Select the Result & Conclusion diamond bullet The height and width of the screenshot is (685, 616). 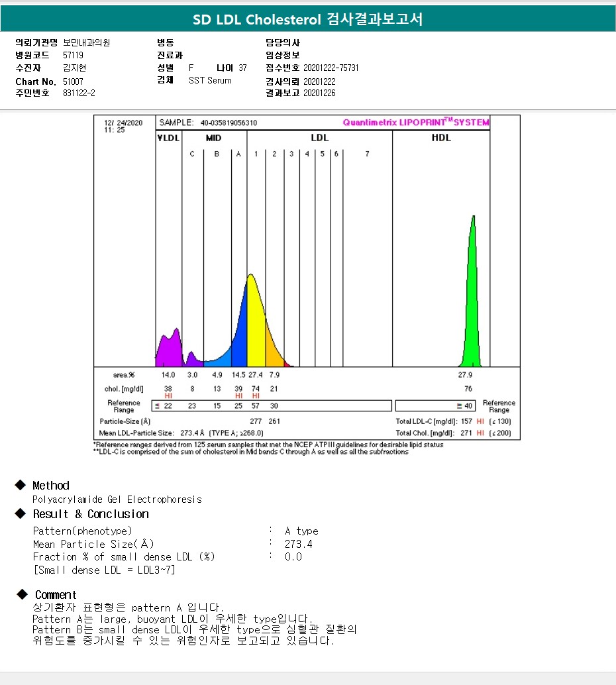tap(20, 513)
